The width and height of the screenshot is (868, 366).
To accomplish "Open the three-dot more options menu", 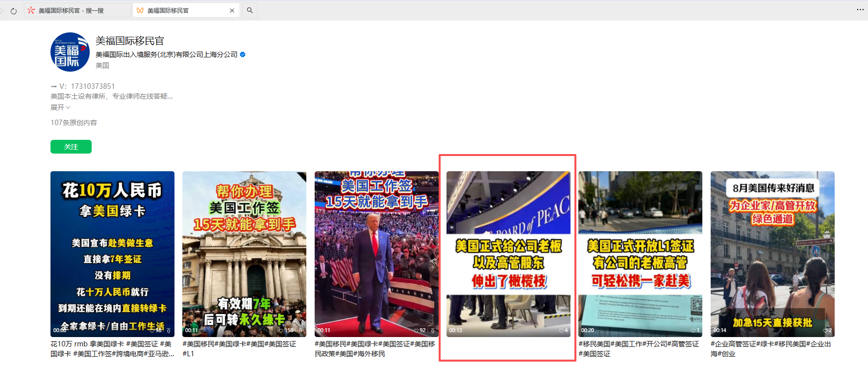I will click(x=860, y=10).
